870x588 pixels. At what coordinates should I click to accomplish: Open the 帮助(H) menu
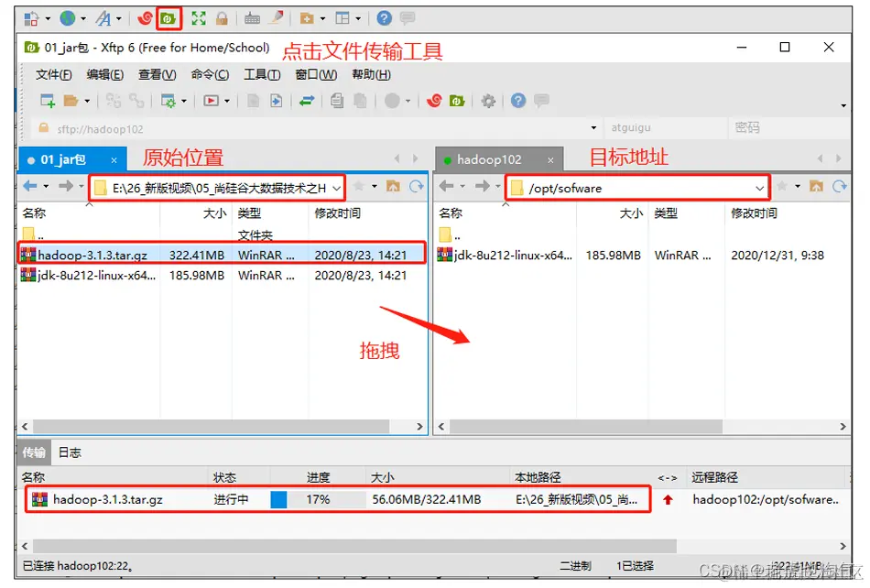[x=371, y=74]
